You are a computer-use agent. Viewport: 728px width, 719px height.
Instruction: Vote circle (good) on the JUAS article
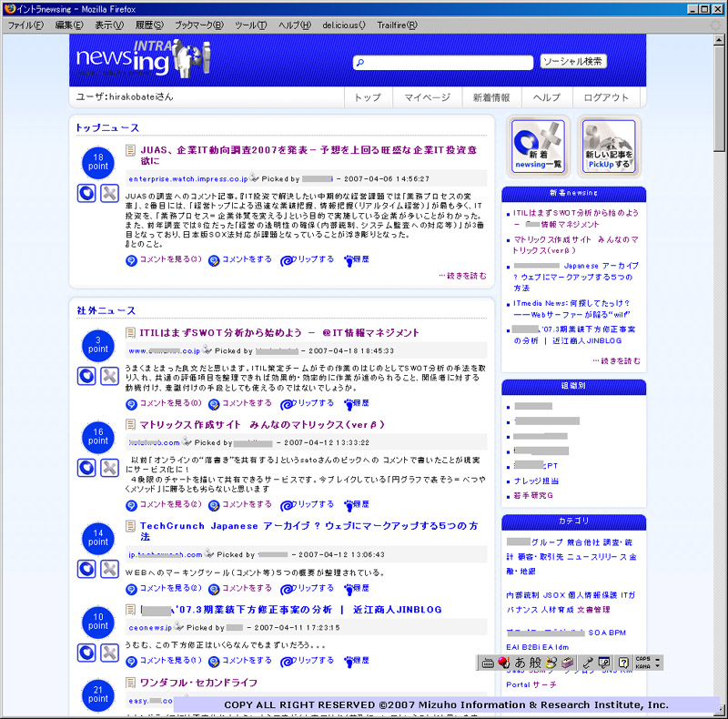(x=86, y=193)
